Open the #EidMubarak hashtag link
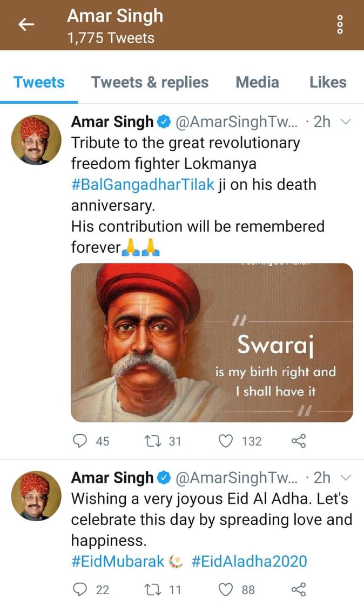Viewport: 364px width, 606px height. [x=117, y=561]
